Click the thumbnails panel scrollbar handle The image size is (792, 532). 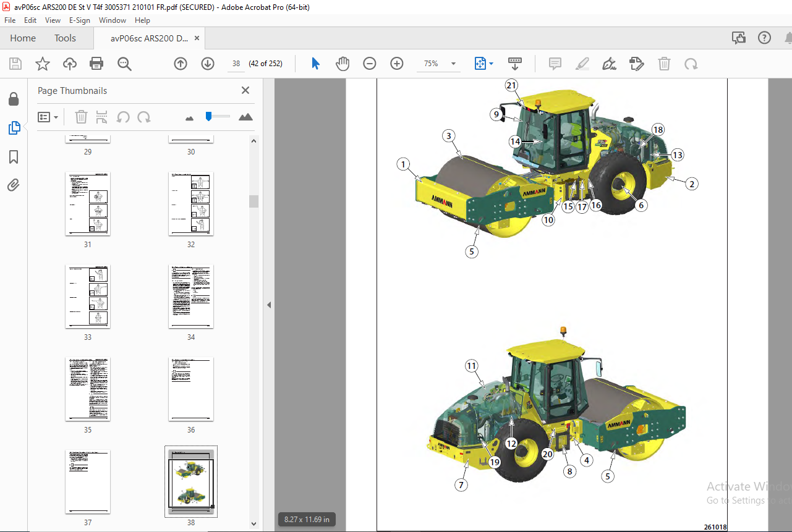point(253,201)
